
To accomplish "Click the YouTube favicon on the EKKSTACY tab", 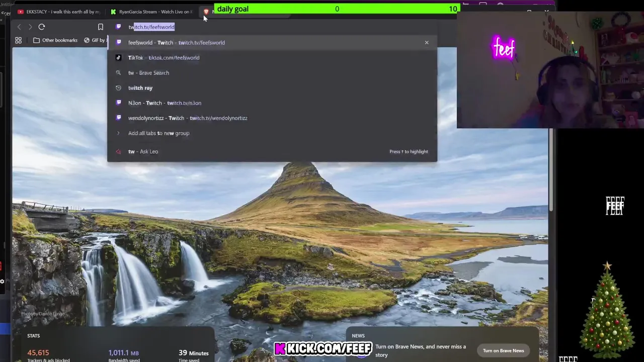I will (x=21, y=12).
